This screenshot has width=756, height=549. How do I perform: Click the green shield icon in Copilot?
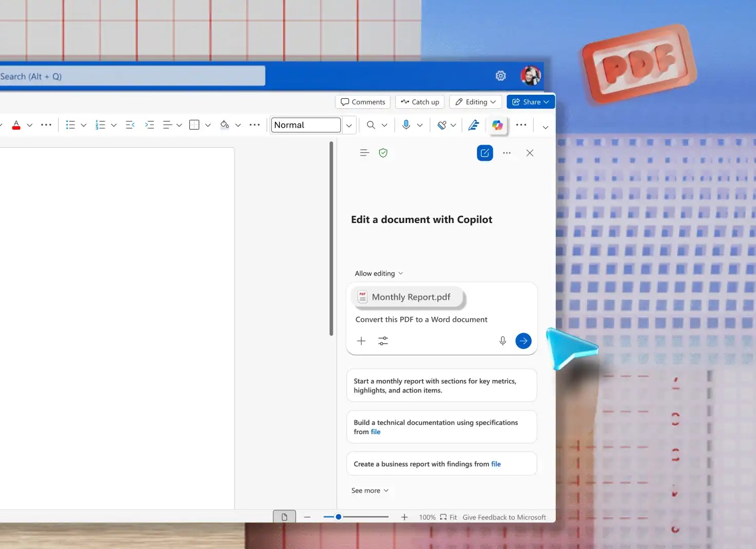(383, 153)
